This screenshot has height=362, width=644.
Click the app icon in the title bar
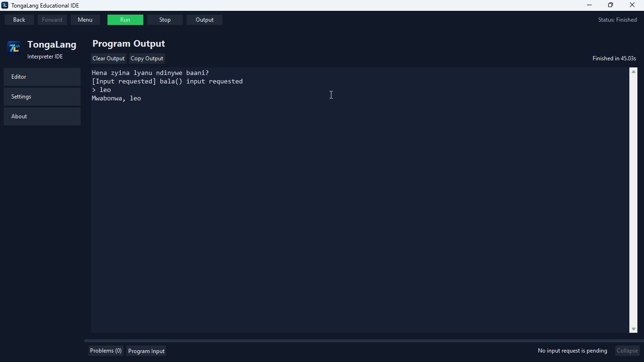pyautogui.click(x=5, y=5)
